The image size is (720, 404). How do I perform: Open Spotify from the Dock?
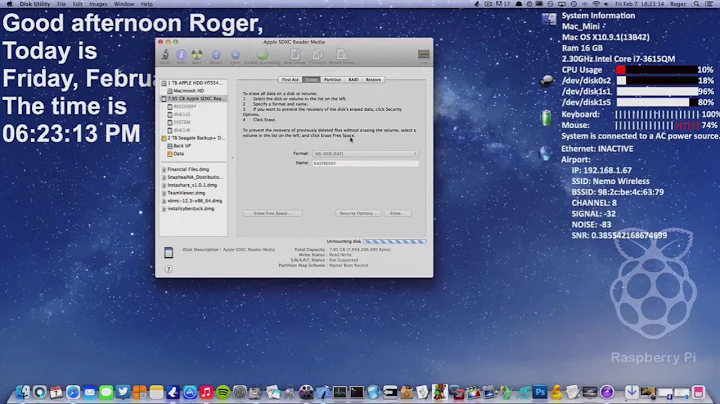(x=223, y=392)
